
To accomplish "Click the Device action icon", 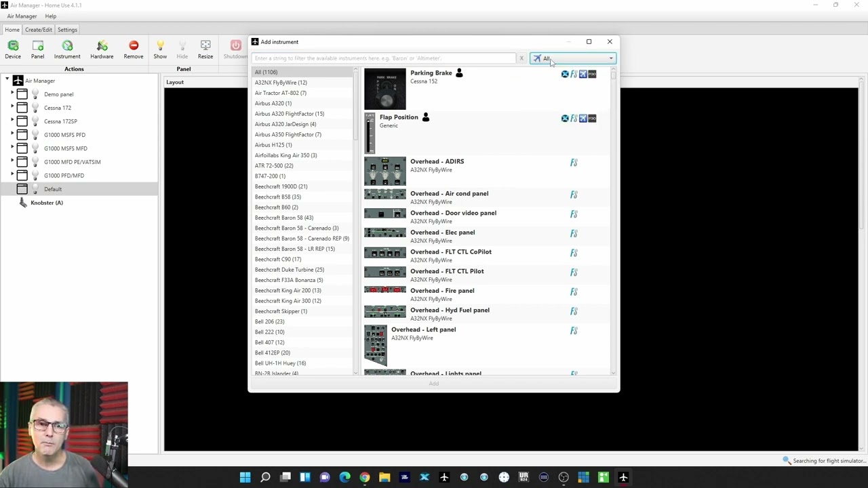I will point(13,45).
